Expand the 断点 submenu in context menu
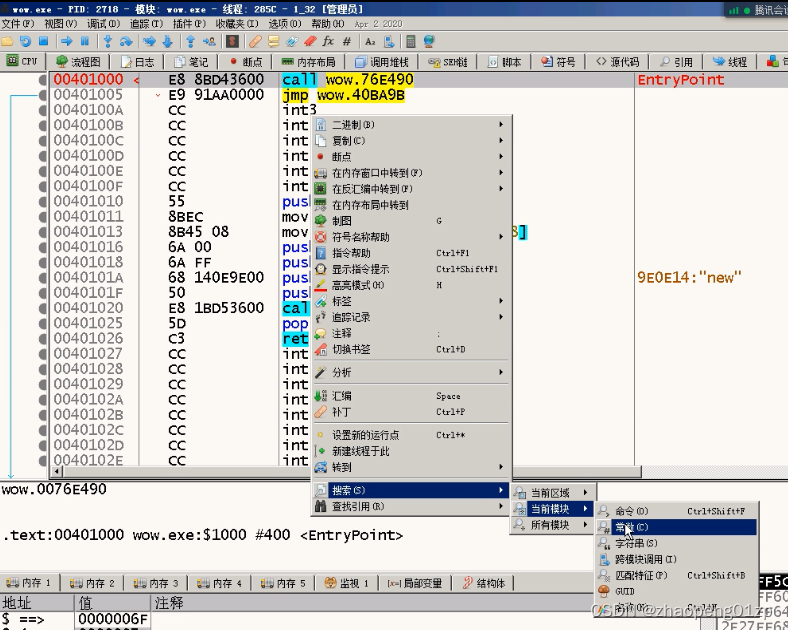The image size is (788, 630). 410,157
